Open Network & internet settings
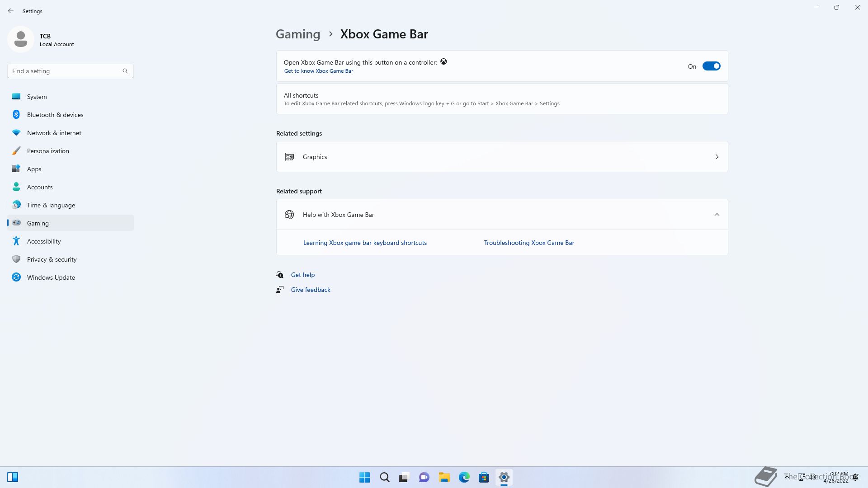 (x=70, y=133)
